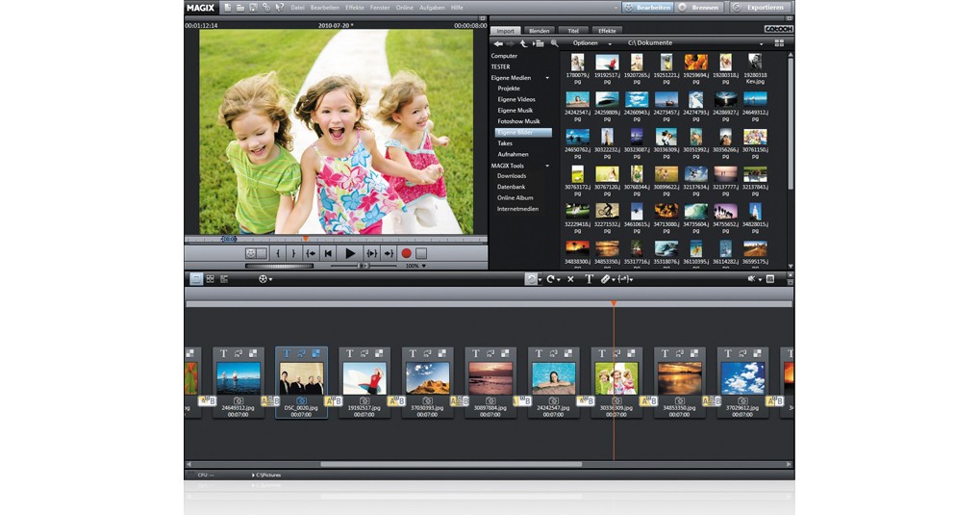
Task: Click the square stop button beside record
Action: click(421, 253)
